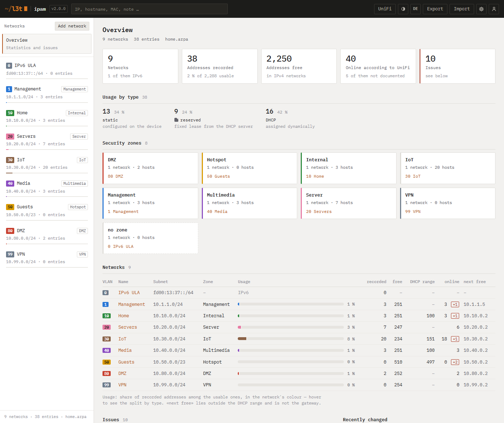The height and width of the screenshot is (423, 504).
Task: Open Servers link in Networks table
Action: click(127, 327)
